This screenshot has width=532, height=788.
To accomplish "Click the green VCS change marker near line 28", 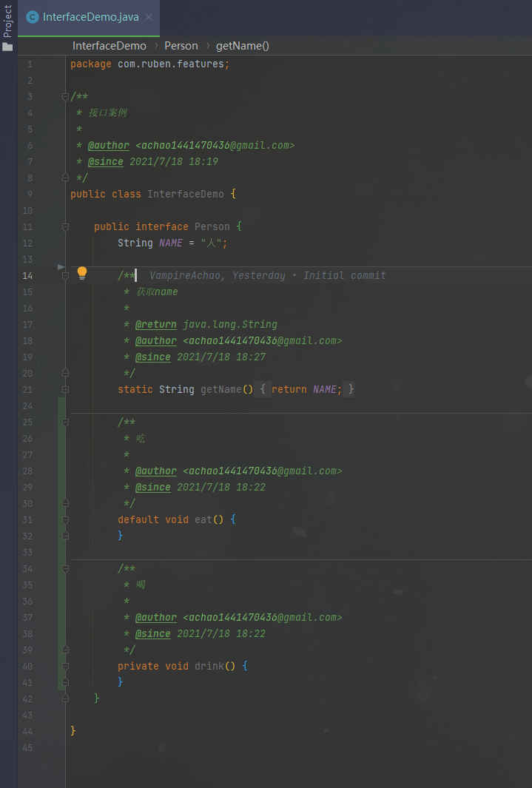I will [x=61, y=471].
